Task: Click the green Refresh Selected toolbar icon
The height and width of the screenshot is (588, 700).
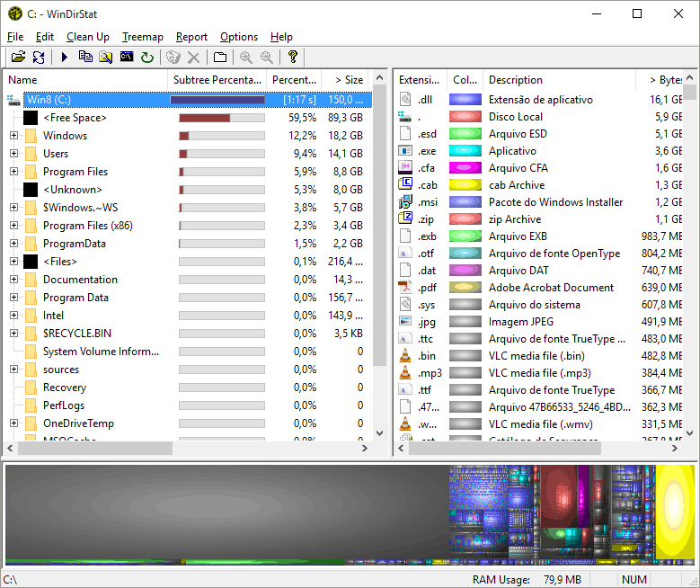Action: pyautogui.click(x=147, y=57)
